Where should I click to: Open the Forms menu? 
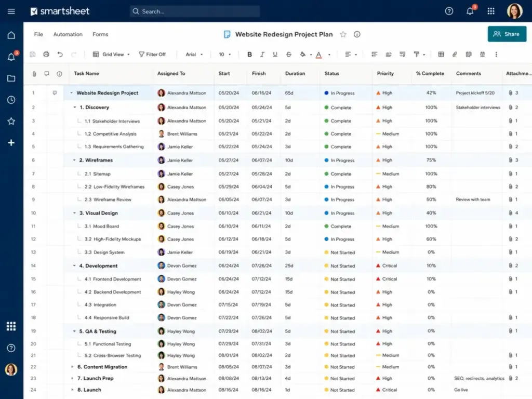click(100, 34)
